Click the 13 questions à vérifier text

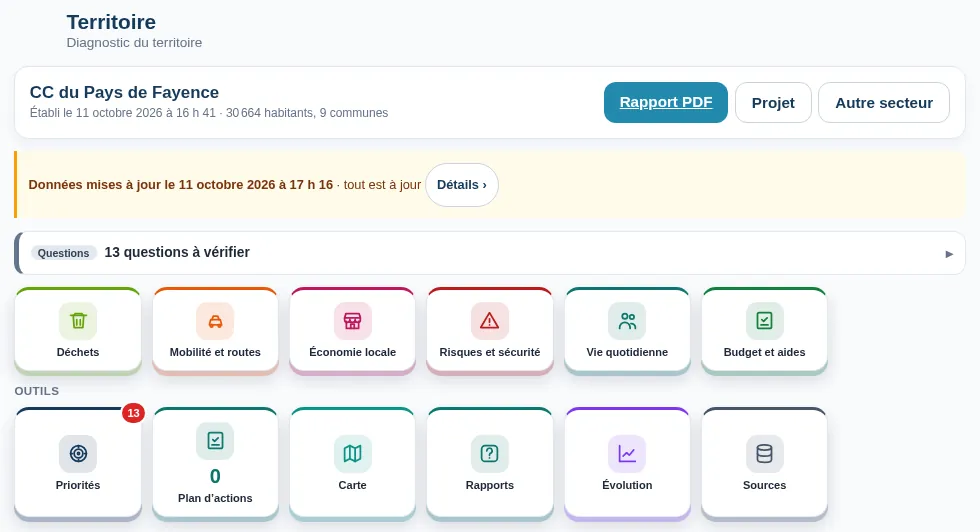point(177,252)
